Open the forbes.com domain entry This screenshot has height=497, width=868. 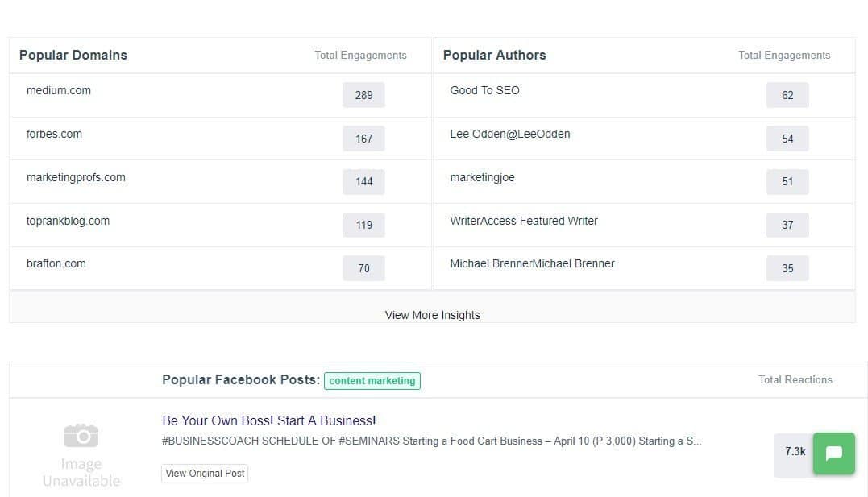[54, 134]
